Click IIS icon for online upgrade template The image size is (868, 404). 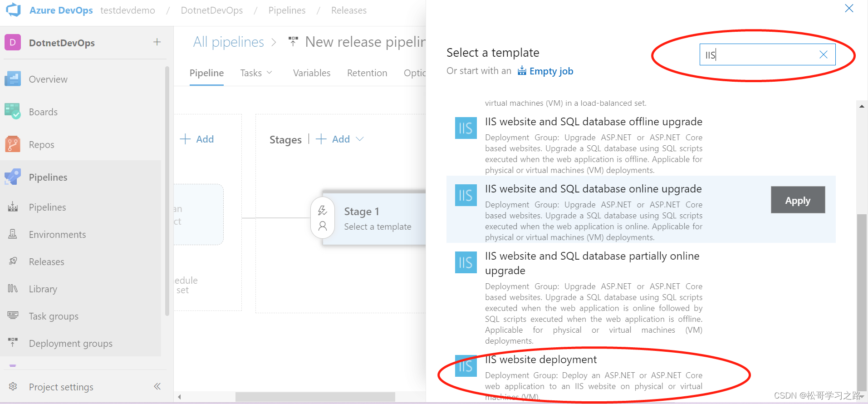point(466,195)
